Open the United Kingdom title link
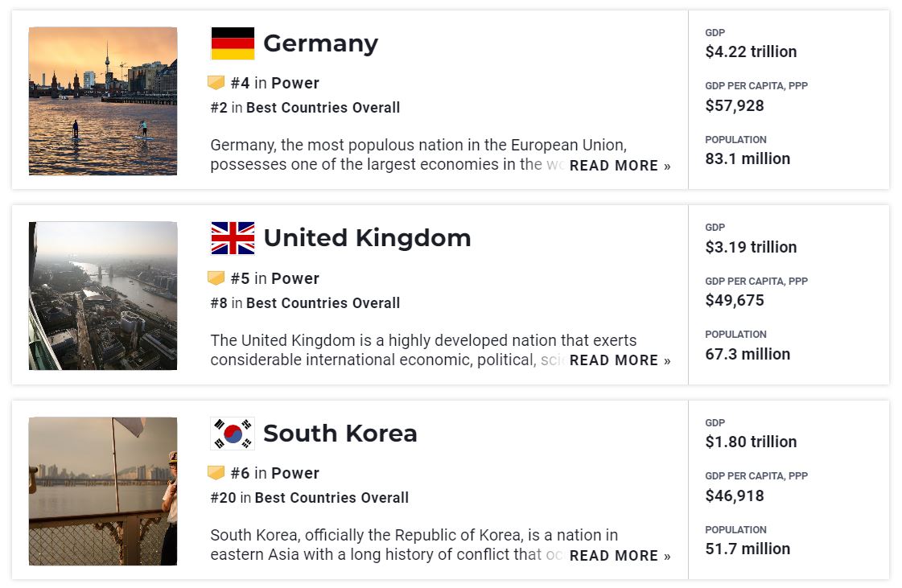 [x=367, y=237]
